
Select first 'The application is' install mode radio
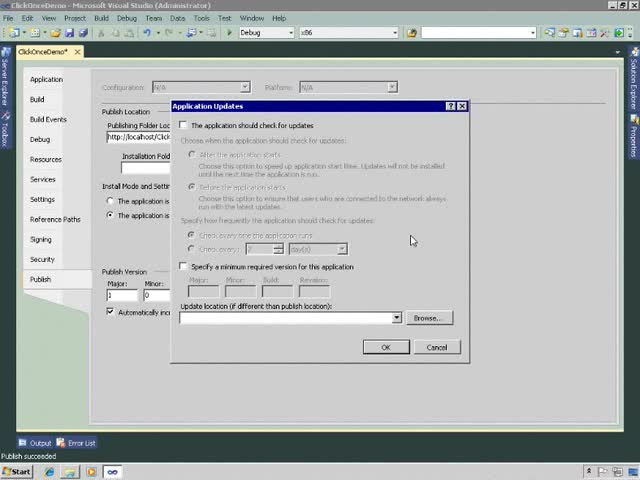click(x=110, y=201)
